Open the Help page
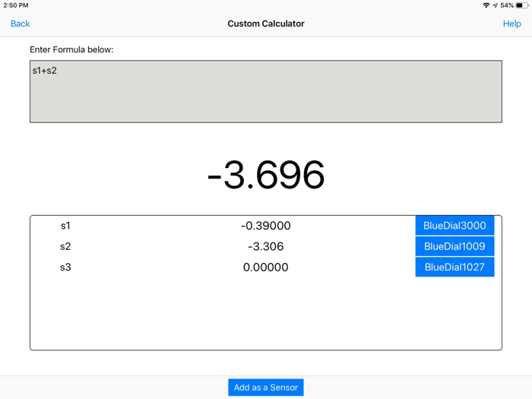Viewport: 532px width, 399px height. [511, 24]
